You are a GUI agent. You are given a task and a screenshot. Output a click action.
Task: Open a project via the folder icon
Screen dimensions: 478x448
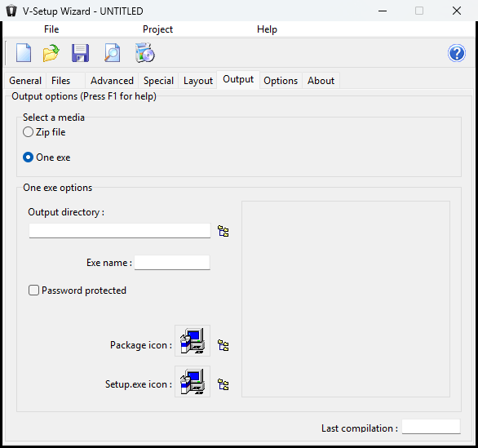pyautogui.click(x=51, y=53)
